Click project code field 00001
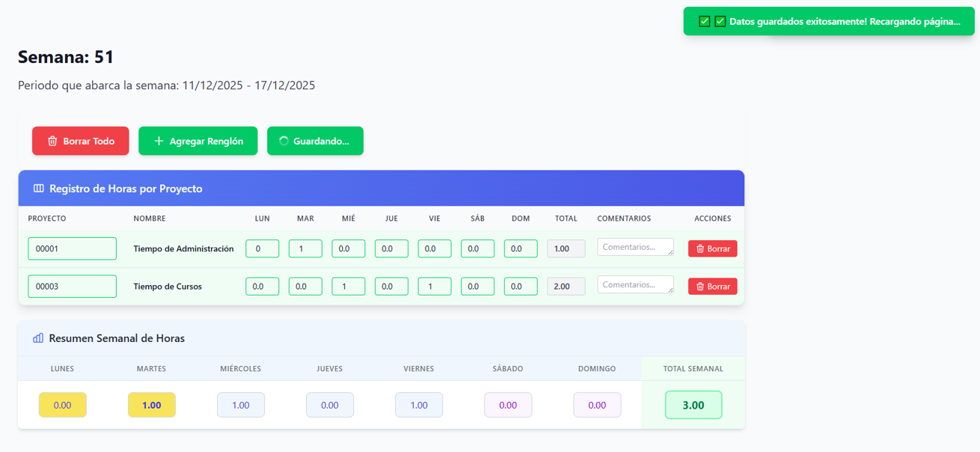Image resolution: width=980 pixels, height=452 pixels. [72, 248]
